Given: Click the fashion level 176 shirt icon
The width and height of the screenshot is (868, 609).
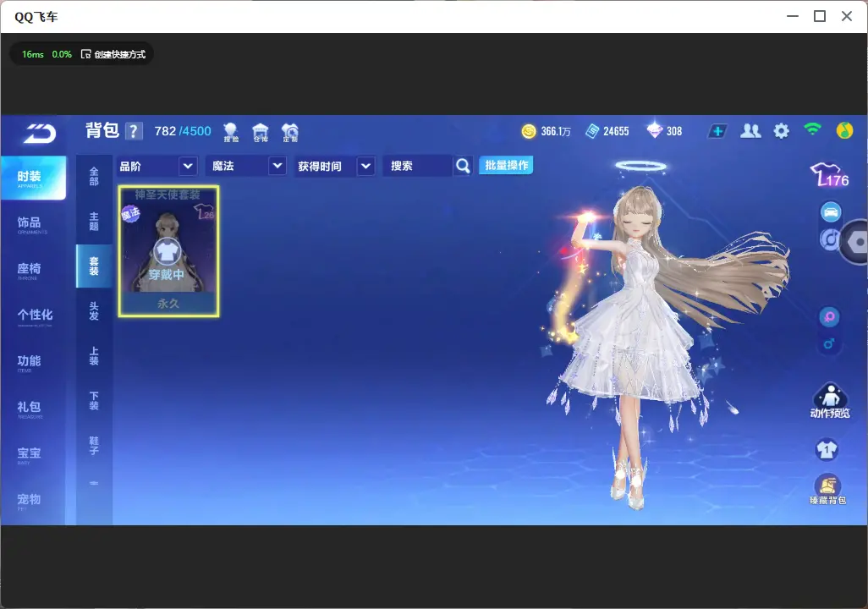Looking at the screenshot, I should tap(829, 175).
